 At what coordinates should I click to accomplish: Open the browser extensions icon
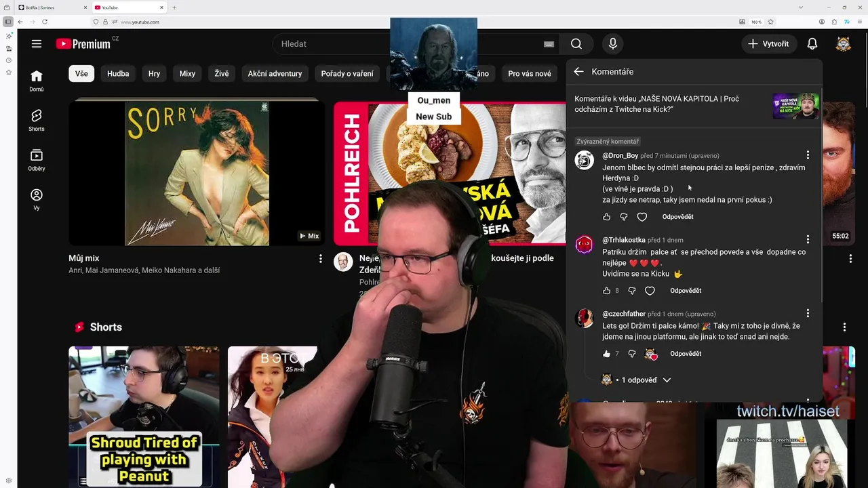click(x=834, y=22)
